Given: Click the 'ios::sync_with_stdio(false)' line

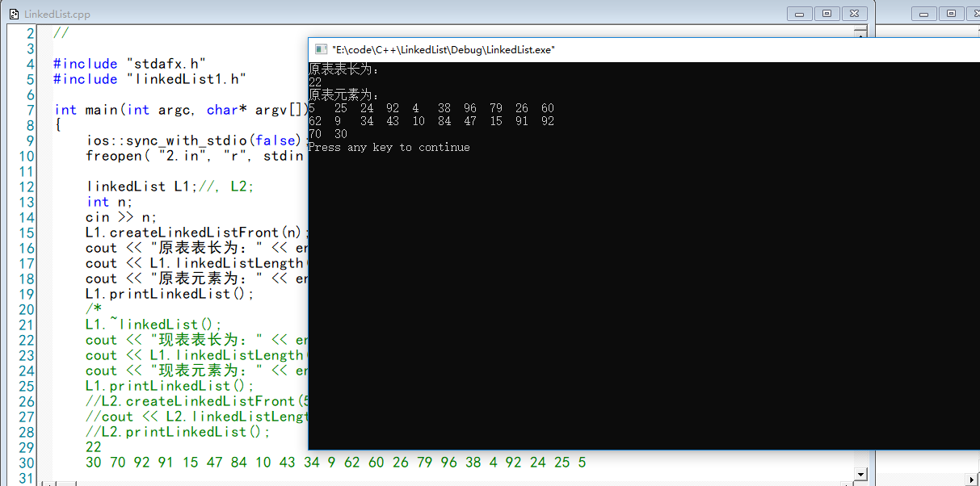Looking at the screenshot, I should click(x=197, y=140).
